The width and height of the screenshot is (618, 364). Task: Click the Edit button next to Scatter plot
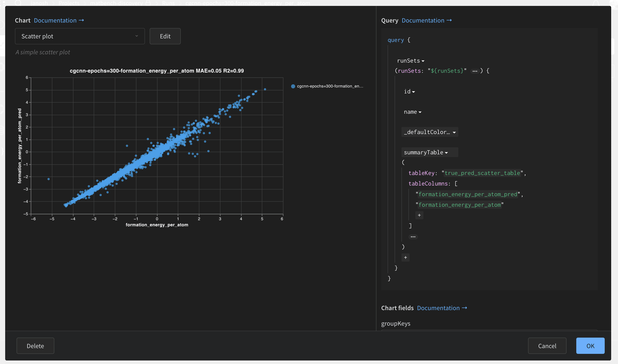tap(165, 36)
